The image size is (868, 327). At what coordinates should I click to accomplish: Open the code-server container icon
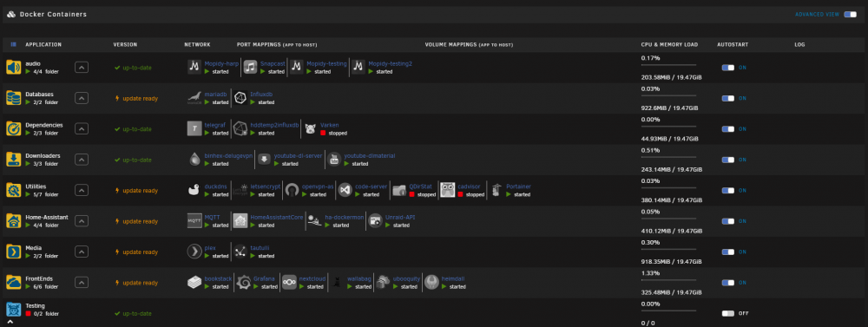[x=345, y=190]
